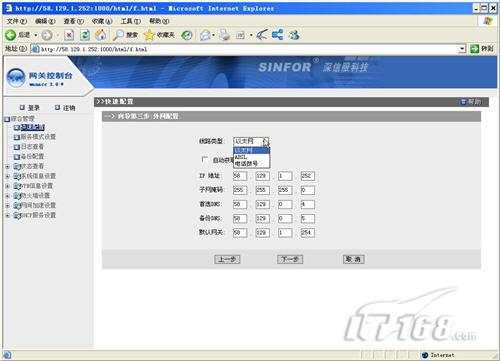
Task: Open the Back button history dropdown arrow
Action: [36, 35]
